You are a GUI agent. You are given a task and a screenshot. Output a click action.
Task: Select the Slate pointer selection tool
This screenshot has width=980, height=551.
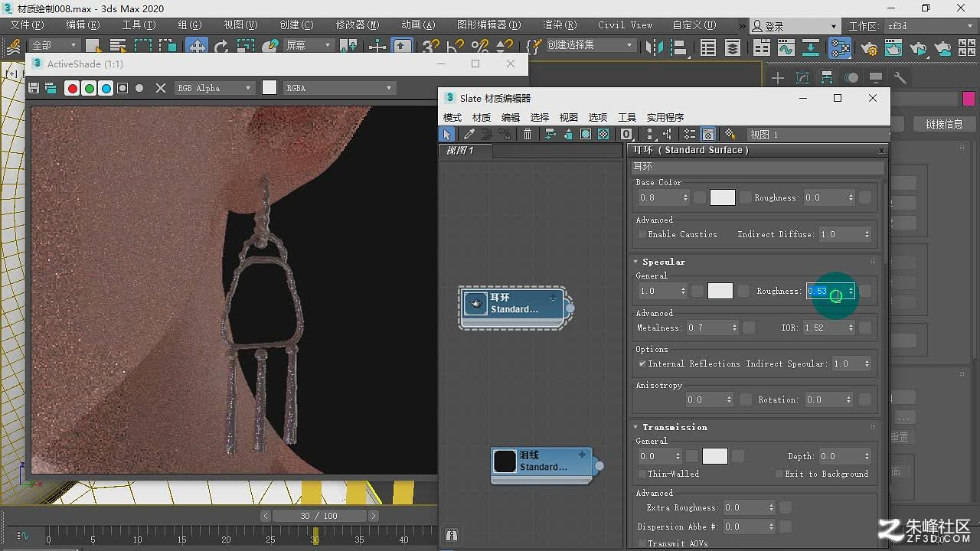(447, 134)
